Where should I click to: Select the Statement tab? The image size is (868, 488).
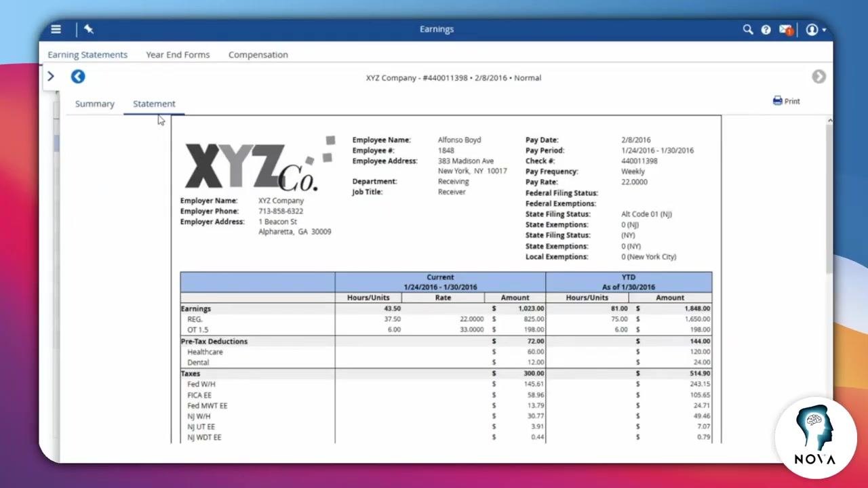pos(154,104)
